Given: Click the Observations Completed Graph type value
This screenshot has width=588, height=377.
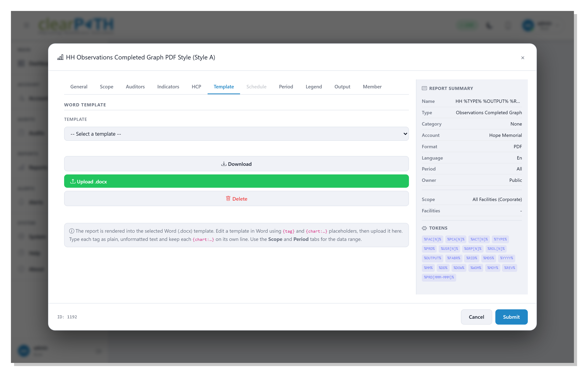Looking at the screenshot, I should 489,112.
